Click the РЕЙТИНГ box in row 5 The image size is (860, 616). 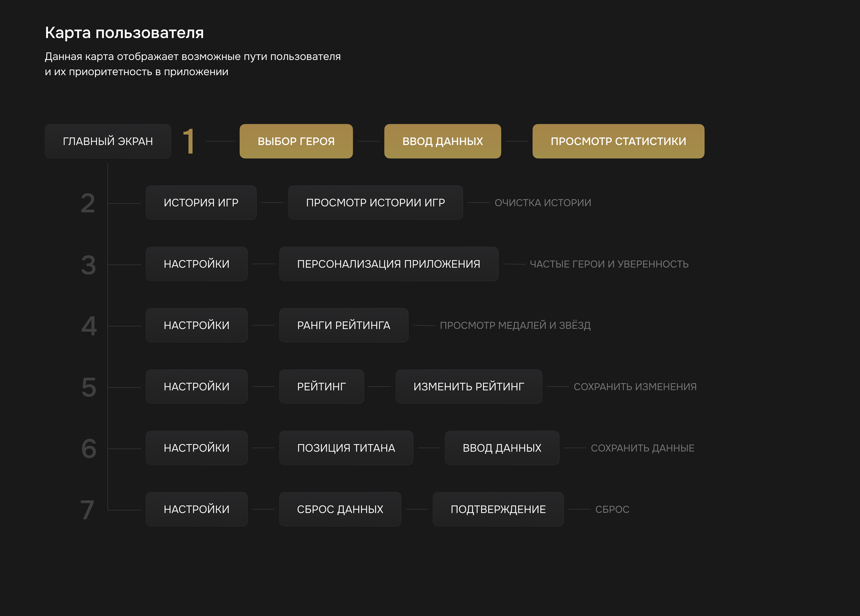tap(321, 387)
